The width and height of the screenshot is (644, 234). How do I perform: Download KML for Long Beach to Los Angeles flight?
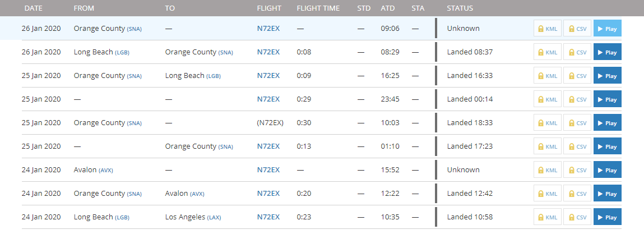click(548, 217)
